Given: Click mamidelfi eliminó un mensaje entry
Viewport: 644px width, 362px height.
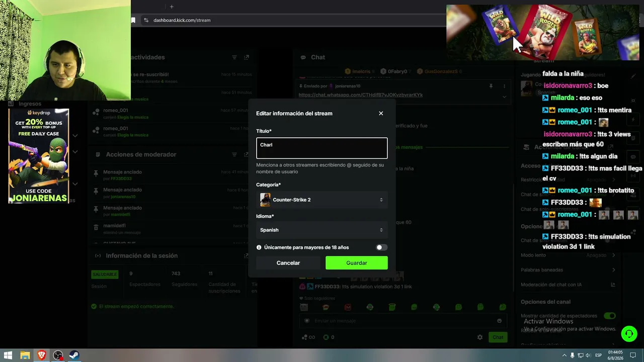Looking at the screenshot, I should pyautogui.click(x=172, y=229).
